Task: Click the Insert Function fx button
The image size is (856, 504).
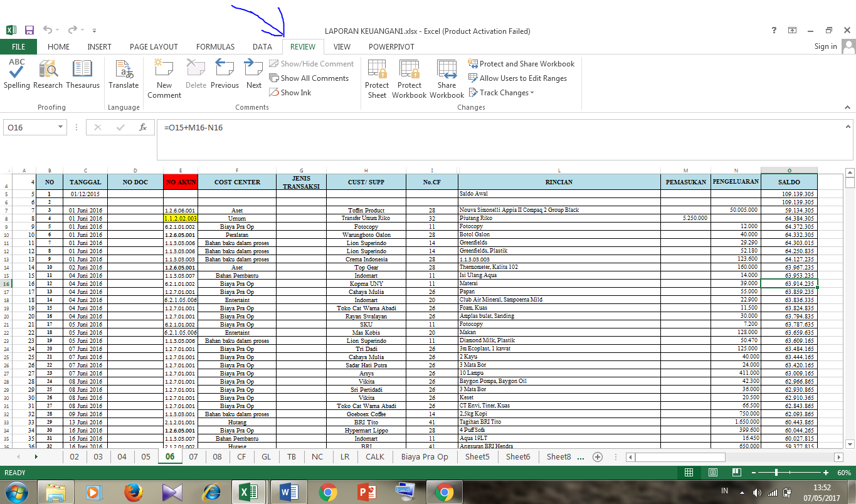Action: [x=143, y=127]
